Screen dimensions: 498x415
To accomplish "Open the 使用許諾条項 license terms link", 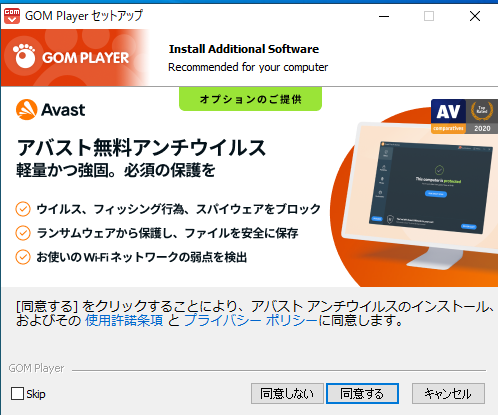I will [x=124, y=321].
